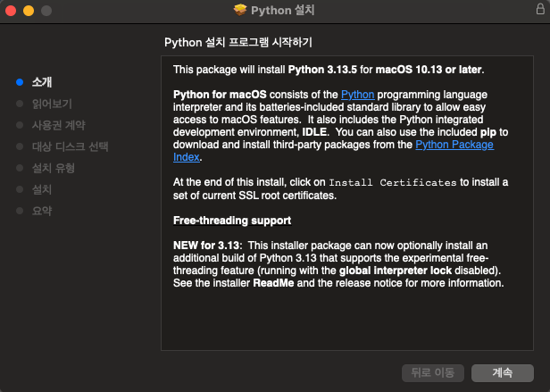
Task: Open the Python Package link text
Action: click(454, 145)
